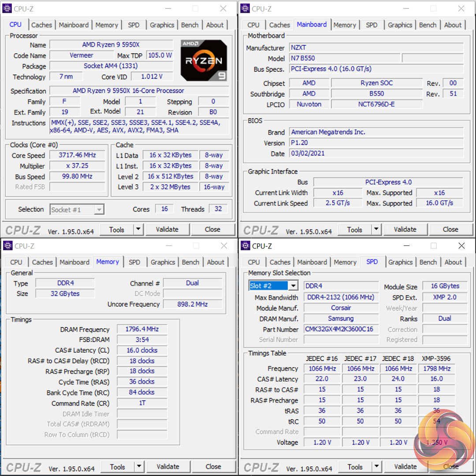
Task: Click CPU-Z app icon in Memory window title
Action: pyautogui.click(x=7, y=245)
